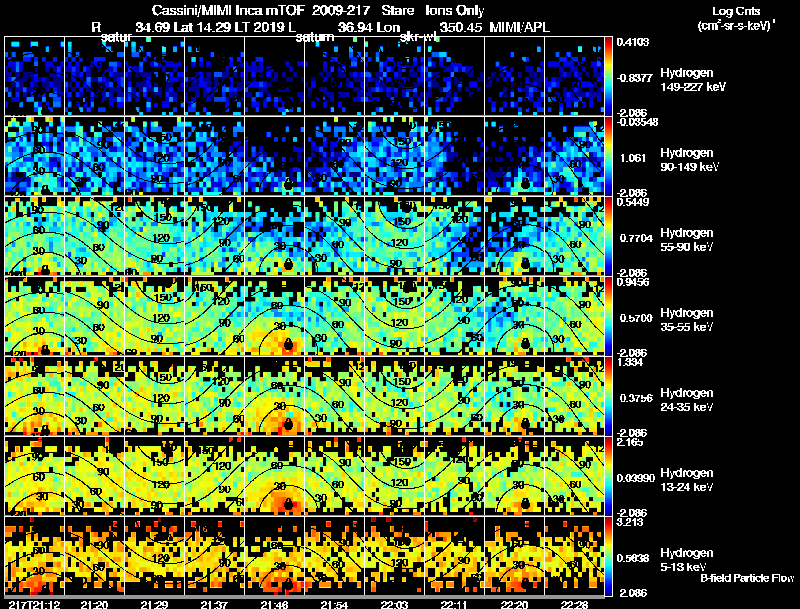
Task: Click the 'Ions Only' title text
Action: pos(455,11)
